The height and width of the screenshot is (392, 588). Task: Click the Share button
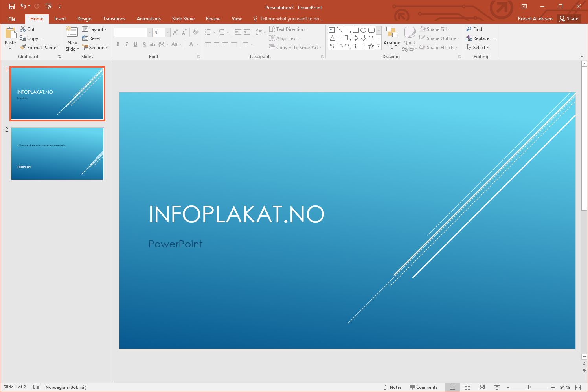point(569,19)
